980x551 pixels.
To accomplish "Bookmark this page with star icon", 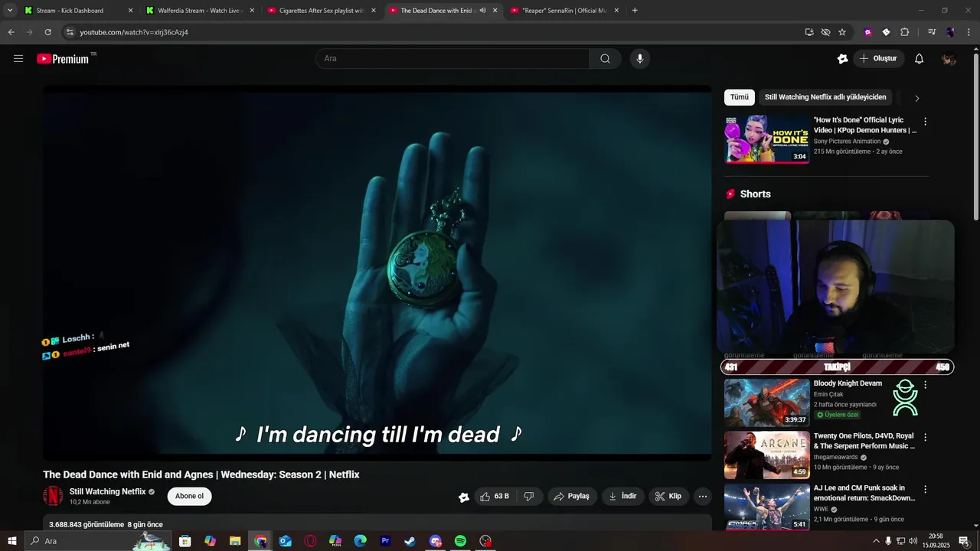I will (842, 32).
